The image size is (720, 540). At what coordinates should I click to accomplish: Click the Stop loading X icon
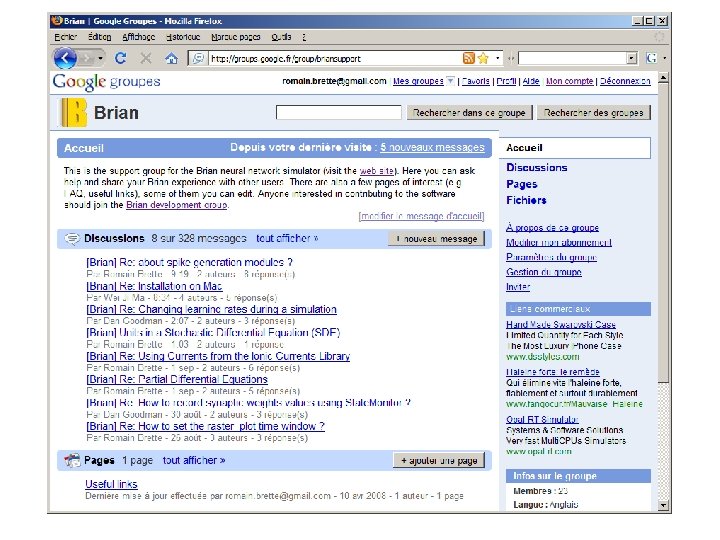146,58
